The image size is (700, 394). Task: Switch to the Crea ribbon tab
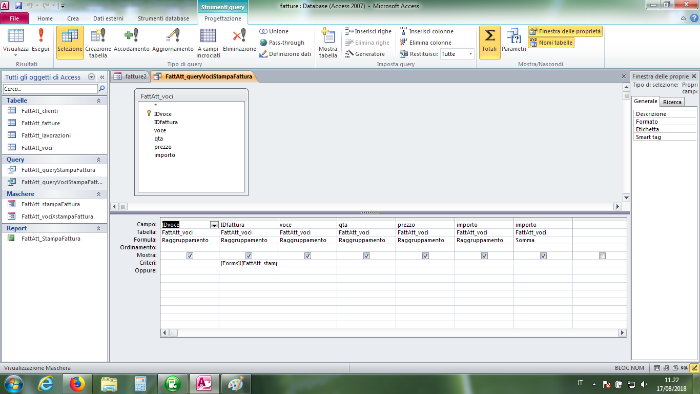(73, 18)
